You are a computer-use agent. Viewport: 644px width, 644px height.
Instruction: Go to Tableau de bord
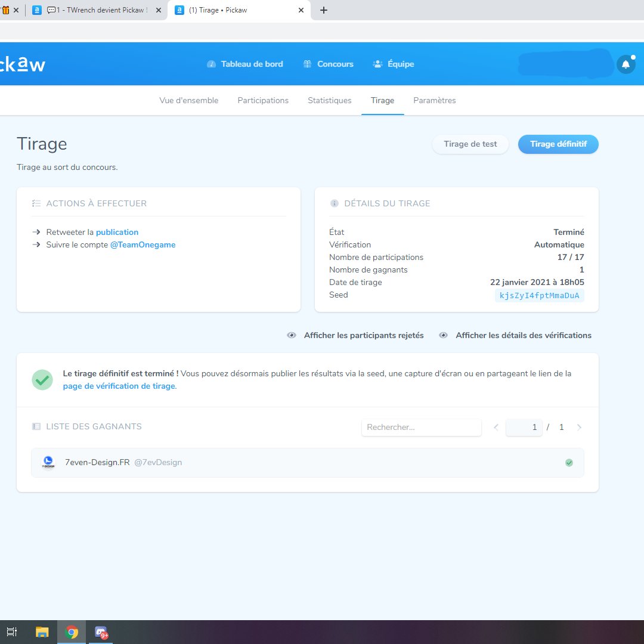point(245,64)
